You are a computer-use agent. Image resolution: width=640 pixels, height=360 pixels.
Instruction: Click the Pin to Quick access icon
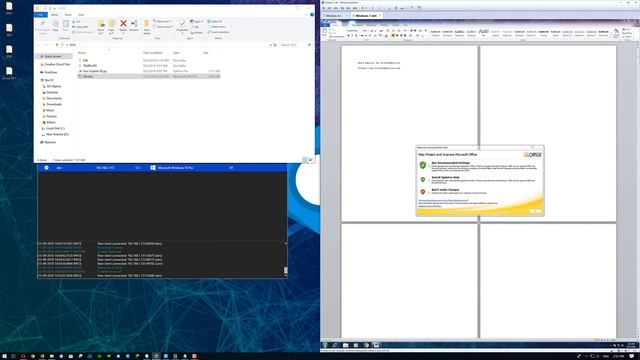pos(42,24)
